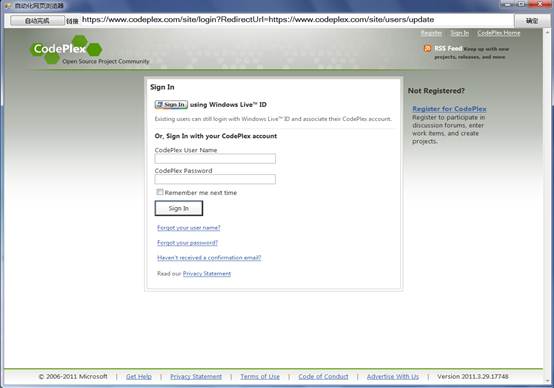
Task: Open Get Help in the footer
Action: pyautogui.click(x=139, y=377)
